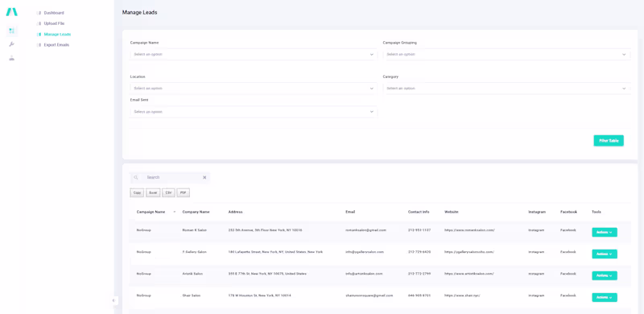Sort by Website column header
Screen dimensions: 644x314
(452, 212)
